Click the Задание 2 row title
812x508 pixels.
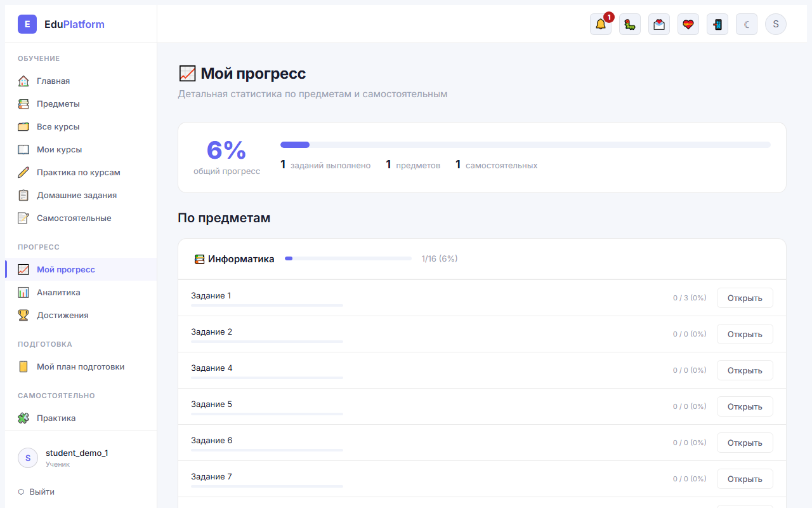pyautogui.click(x=212, y=331)
